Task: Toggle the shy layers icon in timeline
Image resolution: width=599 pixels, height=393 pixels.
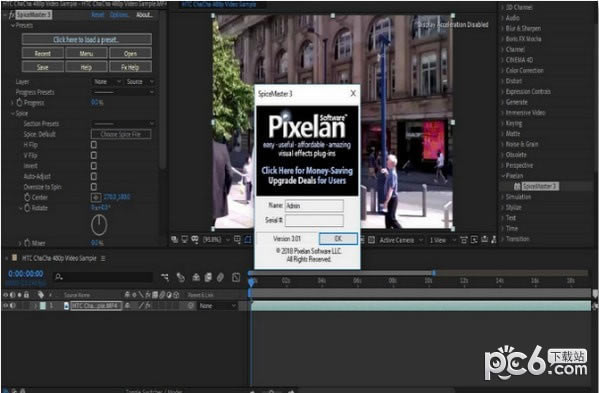Action: (x=196, y=277)
